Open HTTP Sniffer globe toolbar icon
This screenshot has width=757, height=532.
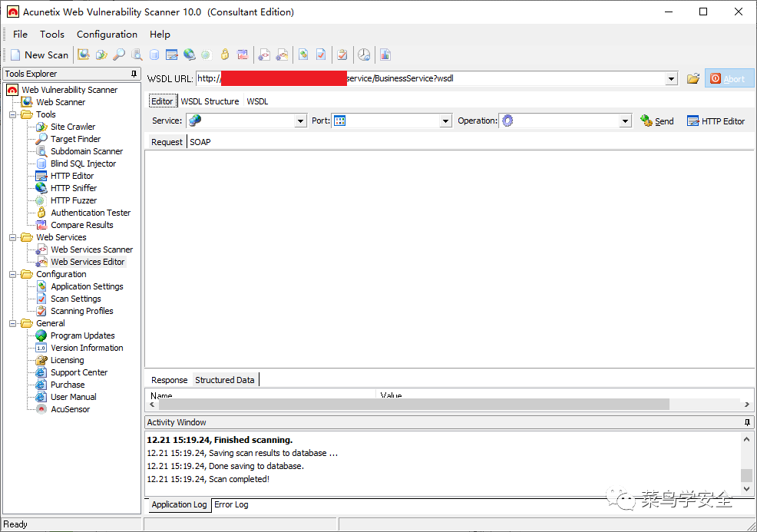[x=189, y=55]
